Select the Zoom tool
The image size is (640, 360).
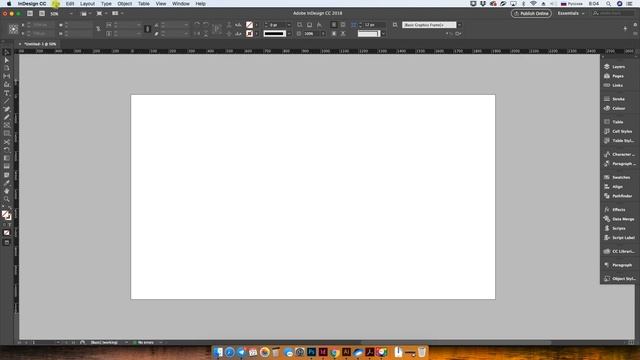pyautogui.click(x=7, y=199)
